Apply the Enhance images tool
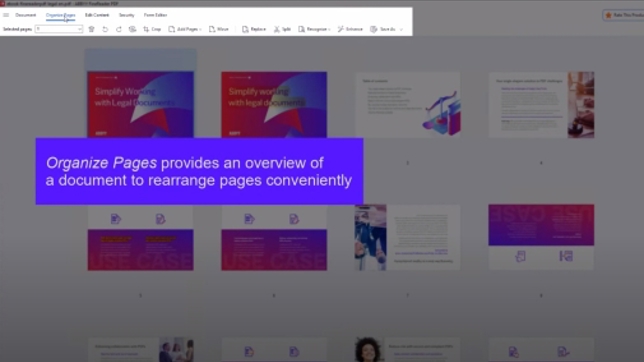 350,29
